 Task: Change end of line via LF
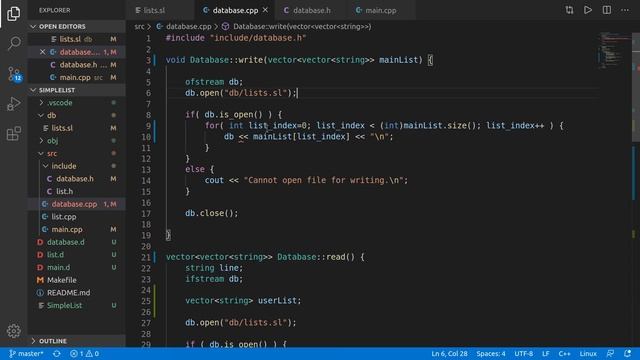point(545,353)
